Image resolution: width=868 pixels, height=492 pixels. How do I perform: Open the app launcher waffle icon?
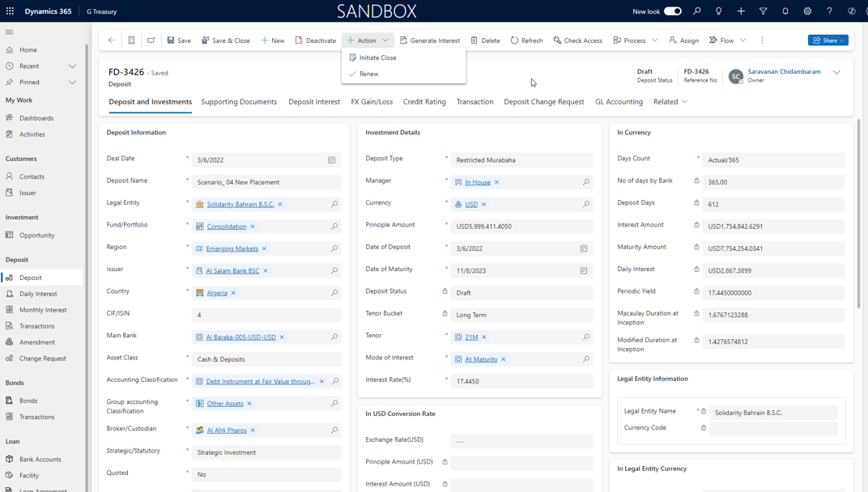[10, 11]
